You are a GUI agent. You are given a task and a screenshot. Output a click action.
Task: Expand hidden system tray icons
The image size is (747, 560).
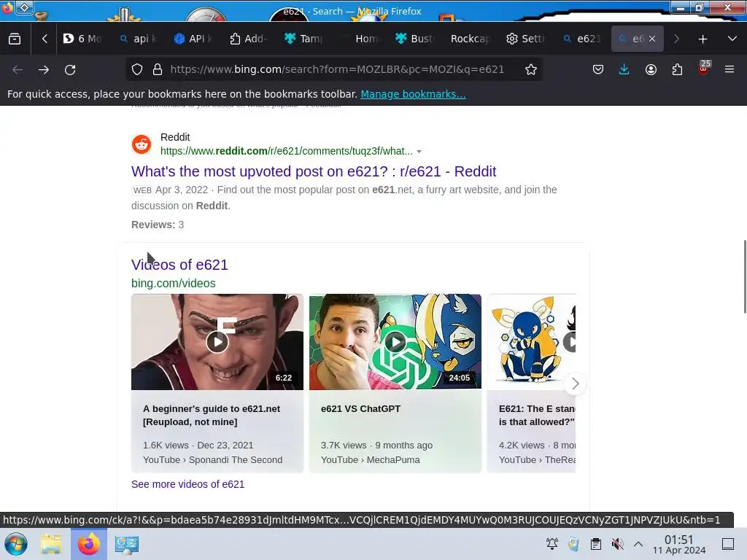tap(638, 544)
